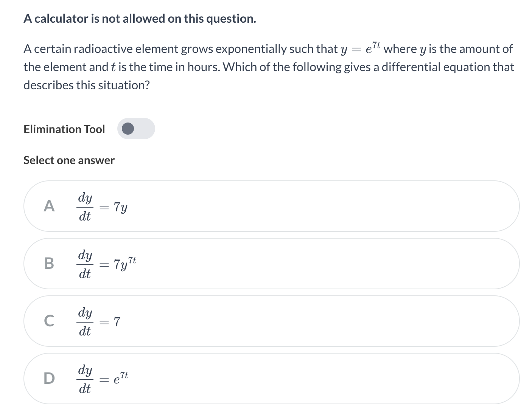Select the letter A answer marker
The width and height of the screenshot is (532, 419).
tap(49, 206)
